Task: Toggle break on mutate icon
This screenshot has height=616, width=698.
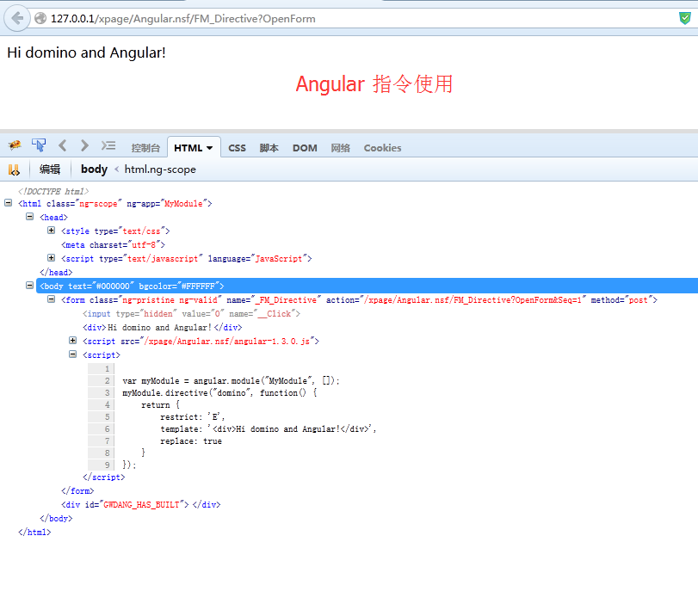Action: [14, 169]
